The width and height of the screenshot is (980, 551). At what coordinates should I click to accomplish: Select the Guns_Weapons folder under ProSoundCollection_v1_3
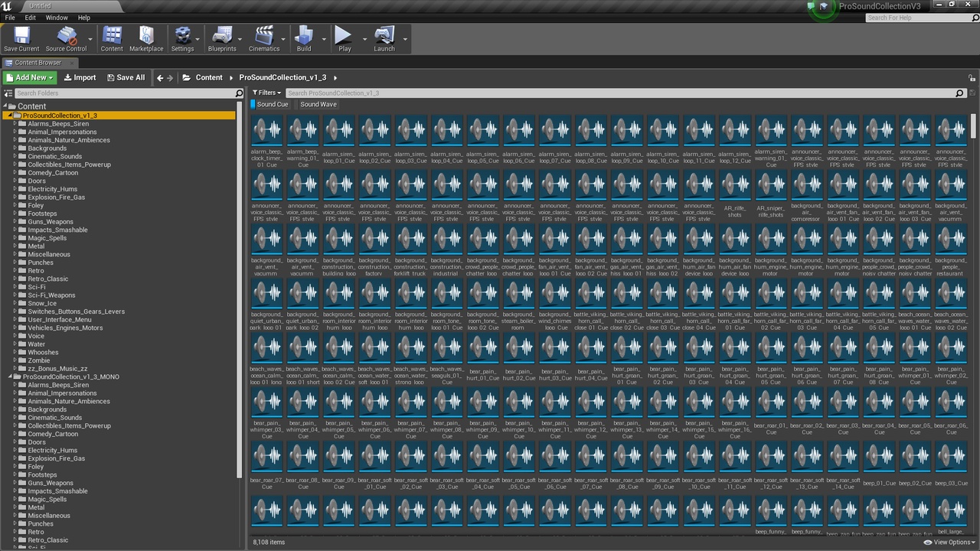(x=51, y=222)
